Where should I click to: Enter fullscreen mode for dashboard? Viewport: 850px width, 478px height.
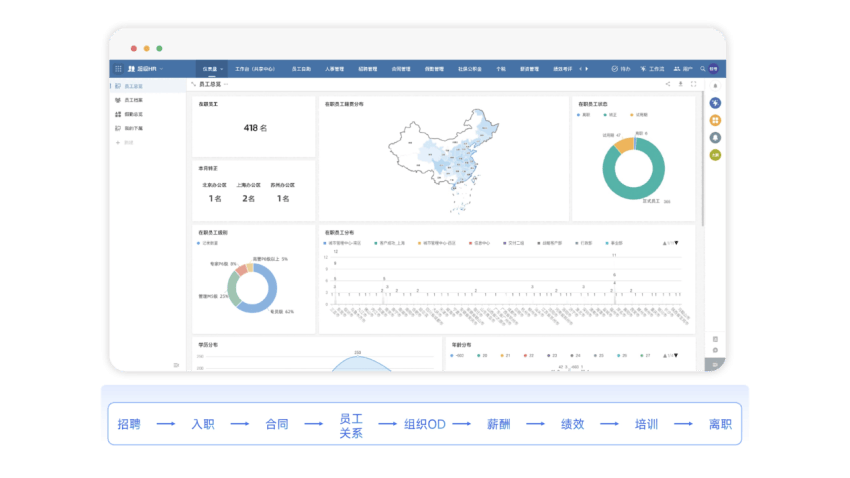[693, 84]
